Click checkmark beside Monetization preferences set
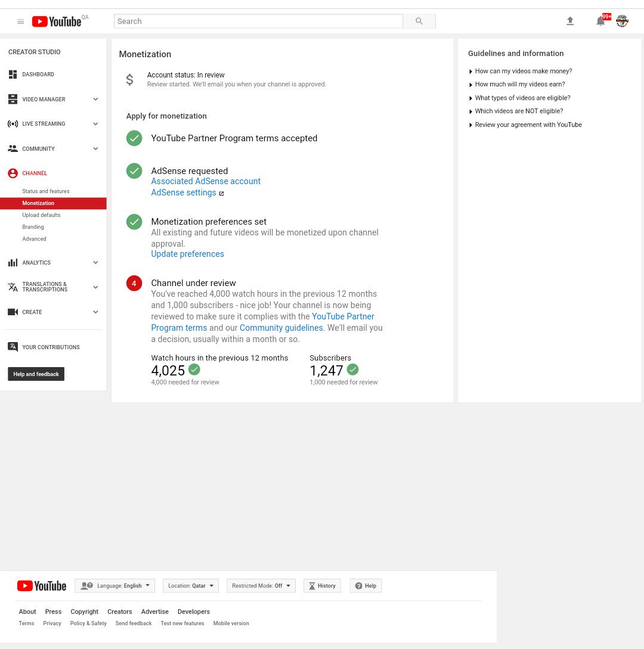This screenshot has height=649, width=644. click(x=134, y=222)
